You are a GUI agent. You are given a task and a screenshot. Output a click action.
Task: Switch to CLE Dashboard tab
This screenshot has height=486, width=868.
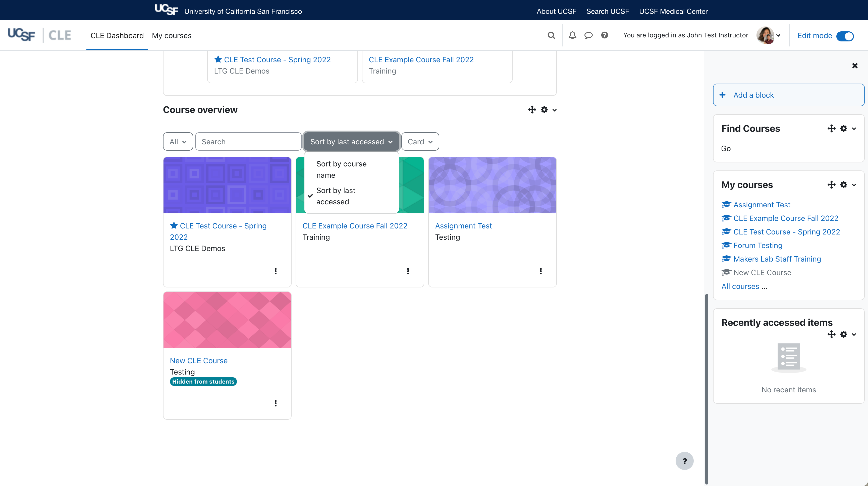117,35
